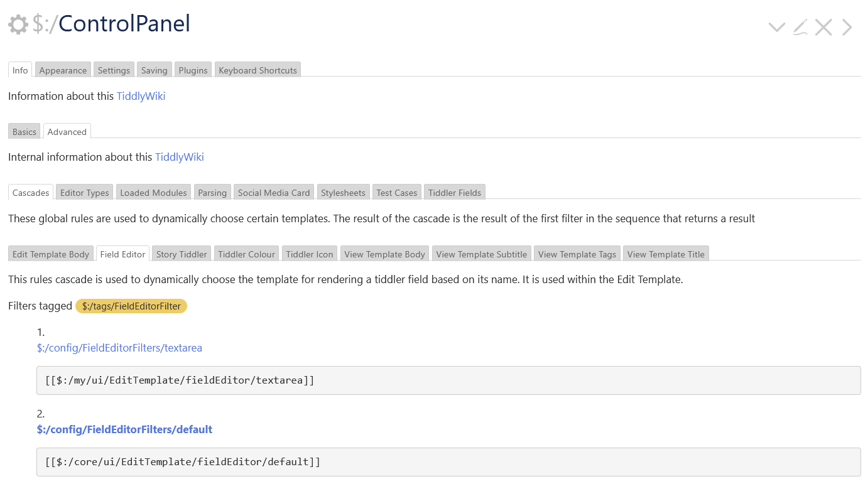Image resolution: width=868 pixels, height=484 pixels.
Task: Select the Advanced sub-tab
Action: pyautogui.click(x=67, y=131)
